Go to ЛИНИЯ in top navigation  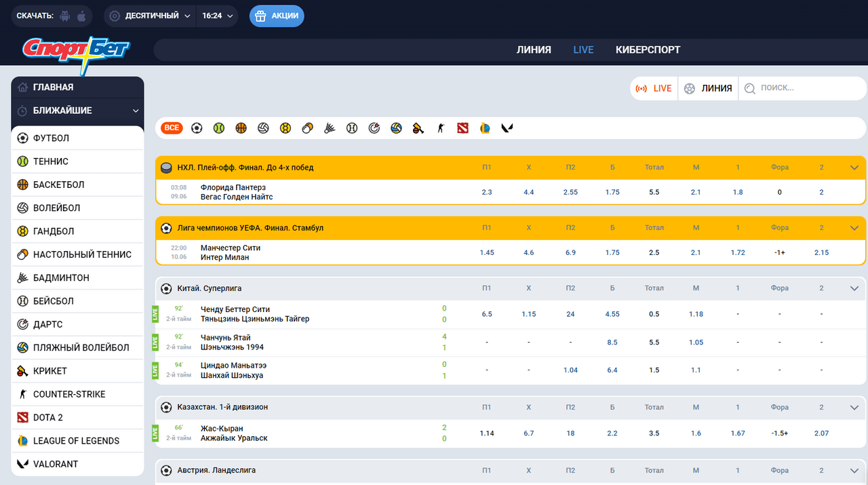[x=534, y=50]
